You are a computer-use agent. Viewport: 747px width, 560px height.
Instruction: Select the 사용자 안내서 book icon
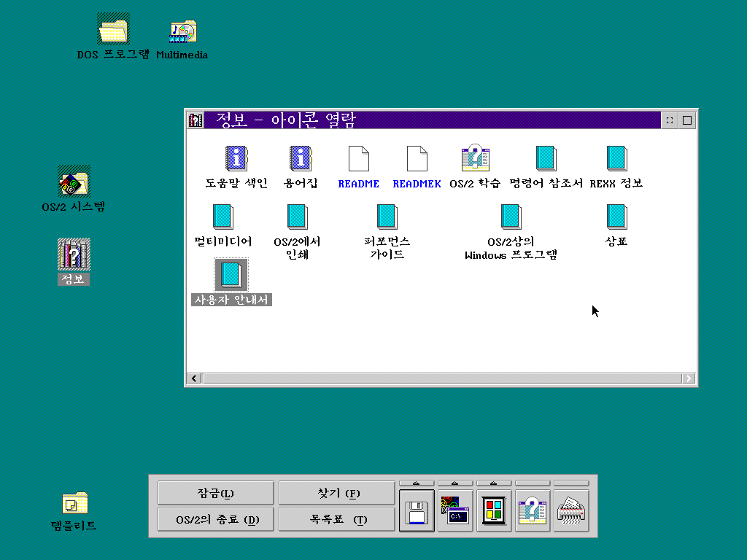pos(231,275)
